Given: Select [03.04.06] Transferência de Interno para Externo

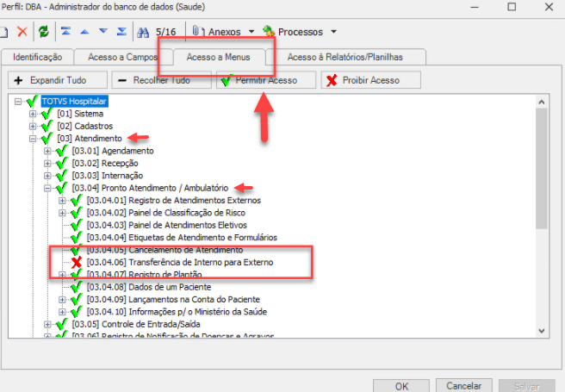Looking at the screenshot, I should (180, 262).
